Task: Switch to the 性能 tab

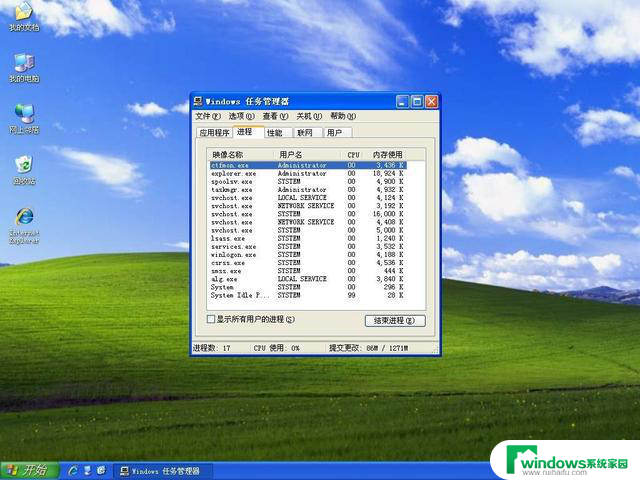Action: click(x=278, y=133)
